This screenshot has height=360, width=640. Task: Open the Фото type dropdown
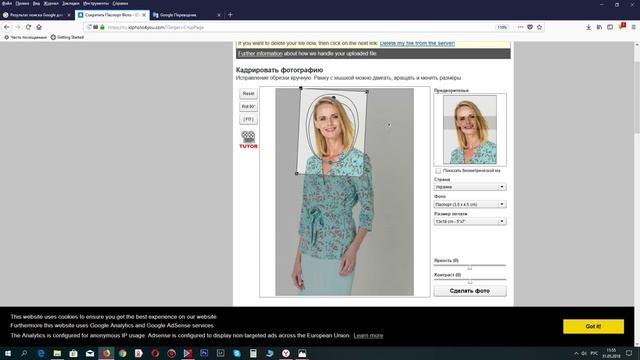coord(470,204)
